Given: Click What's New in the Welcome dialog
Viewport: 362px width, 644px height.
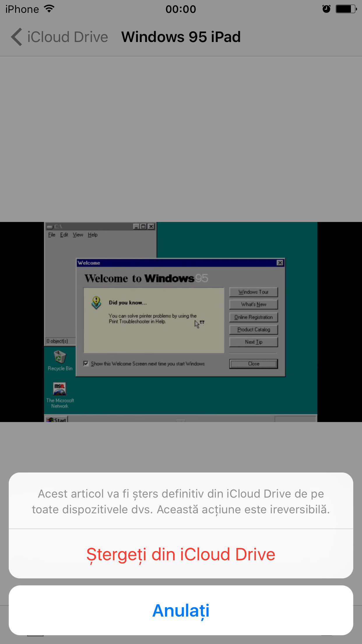Looking at the screenshot, I should click(254, 304).
